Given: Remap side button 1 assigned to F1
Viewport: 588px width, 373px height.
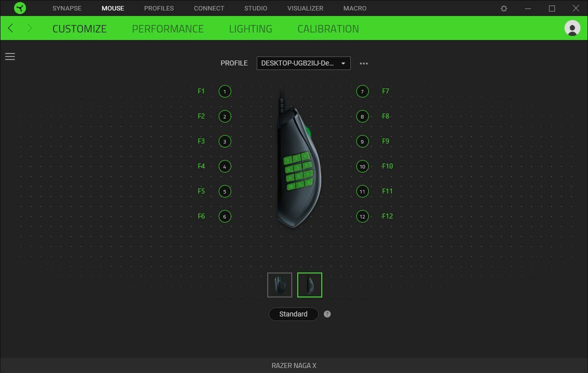Looking at the screenshot, I should pos(224,91).
